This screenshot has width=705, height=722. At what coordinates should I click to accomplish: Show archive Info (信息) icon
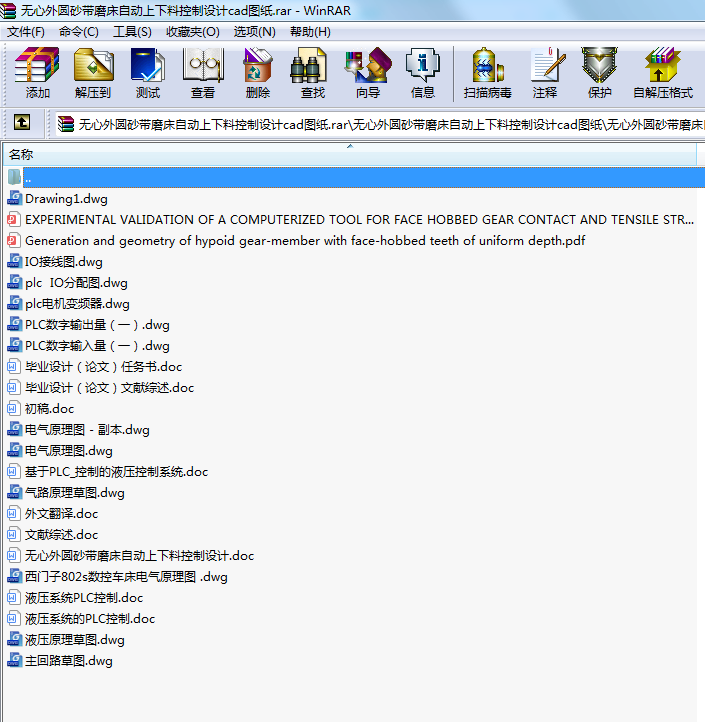(422, 73)
